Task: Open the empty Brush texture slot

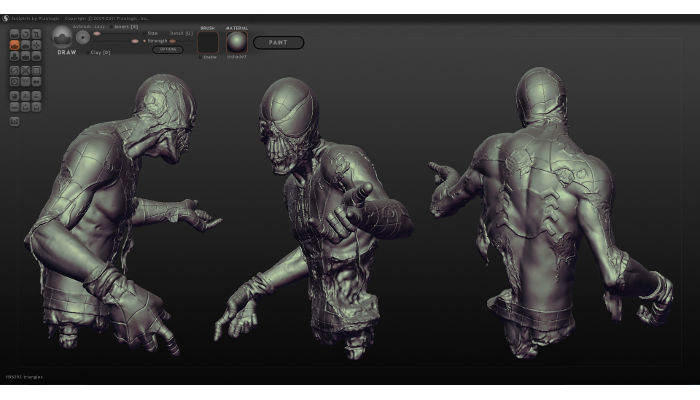Action: [208, 42]
